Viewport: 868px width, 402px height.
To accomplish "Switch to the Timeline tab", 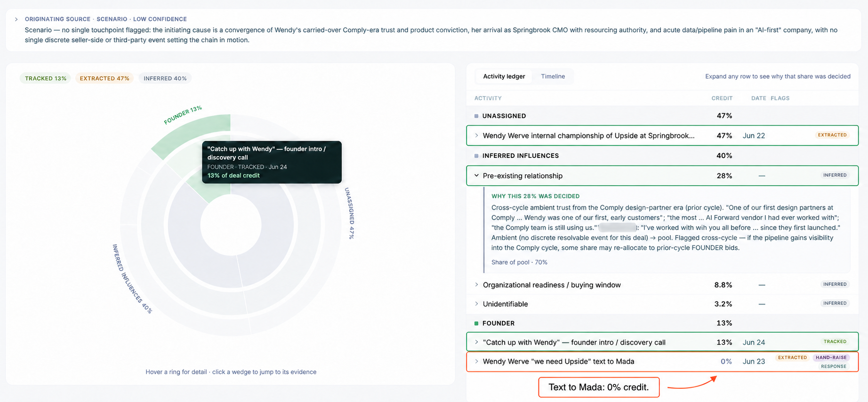I will click(553, 76).
